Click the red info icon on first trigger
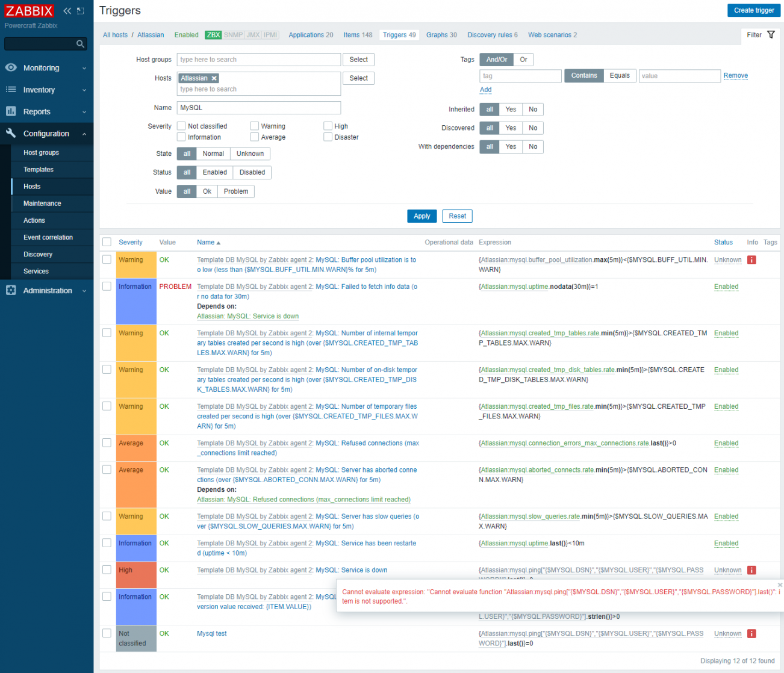Image resolution: width=784 pixels, height=673 pixels. [x=751, y=260]
